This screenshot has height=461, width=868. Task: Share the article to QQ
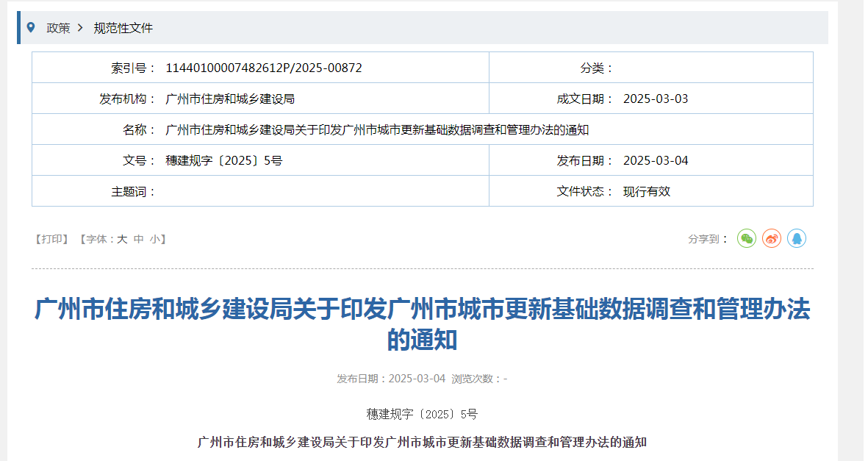[797, 238]
